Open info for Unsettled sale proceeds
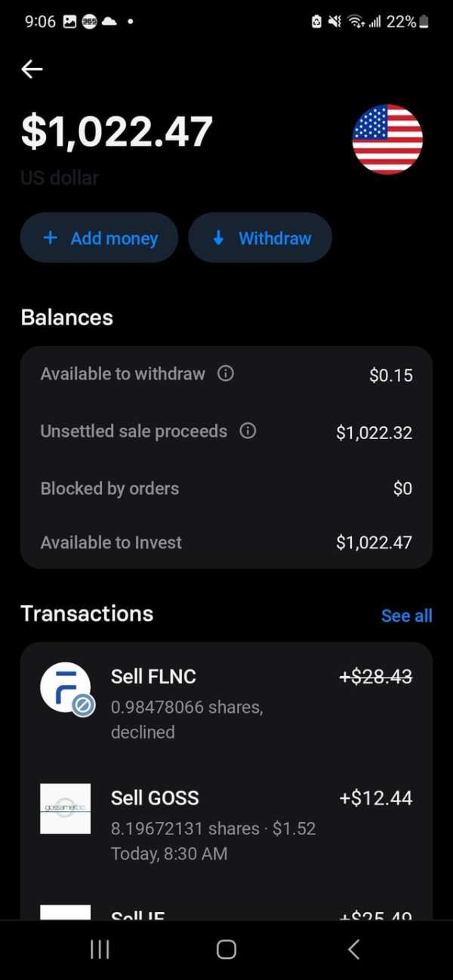Image resolution: width=453 pixels, height=980 pixels. [247, 431]
